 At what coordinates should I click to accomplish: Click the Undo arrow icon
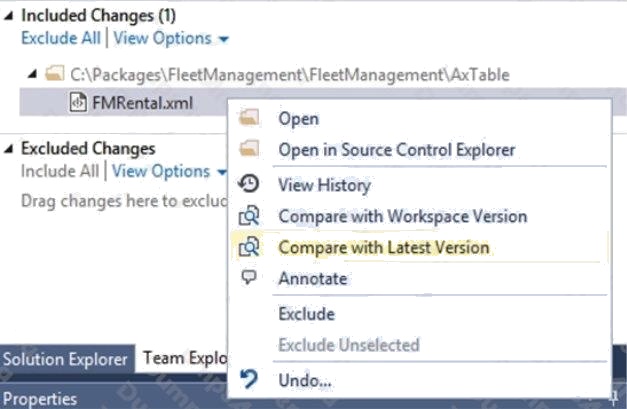click(x=249, y=379)
